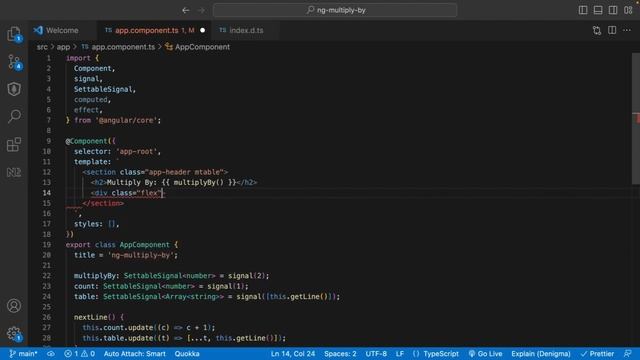This screenshot has height=360, width=640.
Task: Click the text "styles: [],"
Action: click(96, 224)
